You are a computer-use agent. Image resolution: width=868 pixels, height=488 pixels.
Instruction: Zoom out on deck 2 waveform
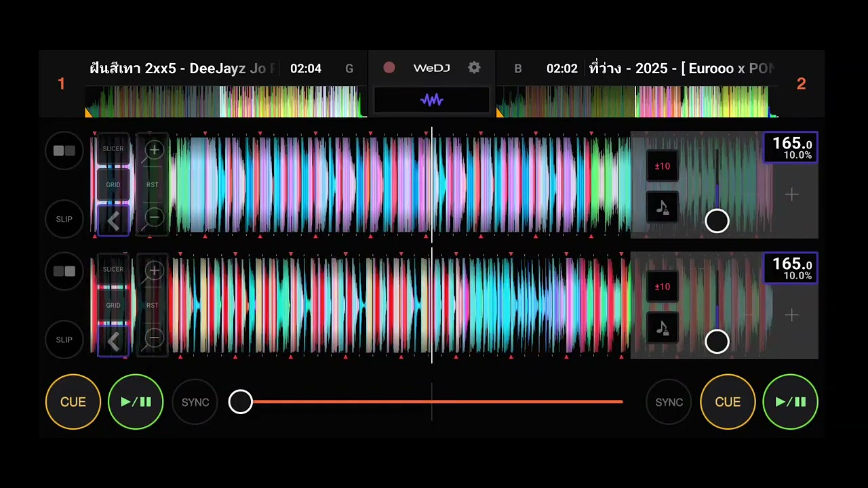tap(155, 338)
